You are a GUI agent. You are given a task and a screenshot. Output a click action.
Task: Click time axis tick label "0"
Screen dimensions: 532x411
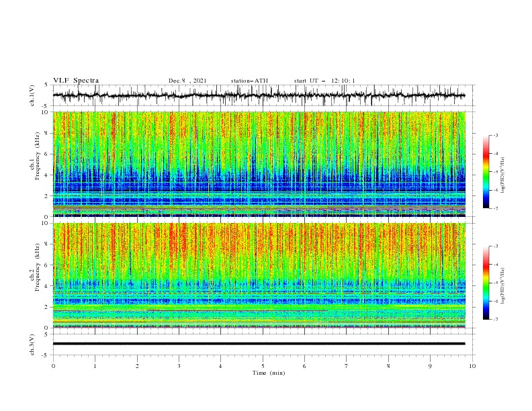pyautogui.click(x=53, y=366)
